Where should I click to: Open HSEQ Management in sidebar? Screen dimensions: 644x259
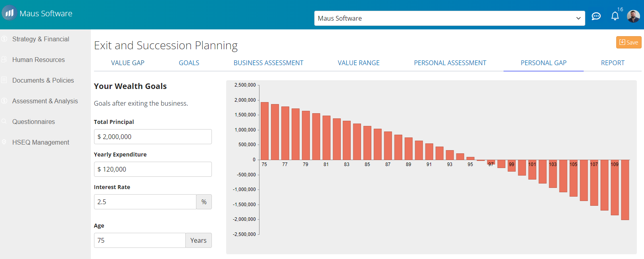[40, 142]
